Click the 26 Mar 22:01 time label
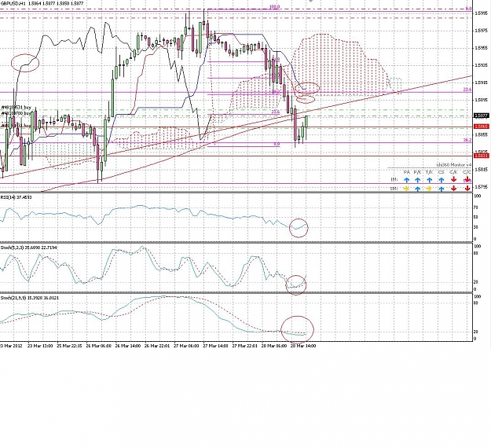491x448 pixels. [157, 346]
